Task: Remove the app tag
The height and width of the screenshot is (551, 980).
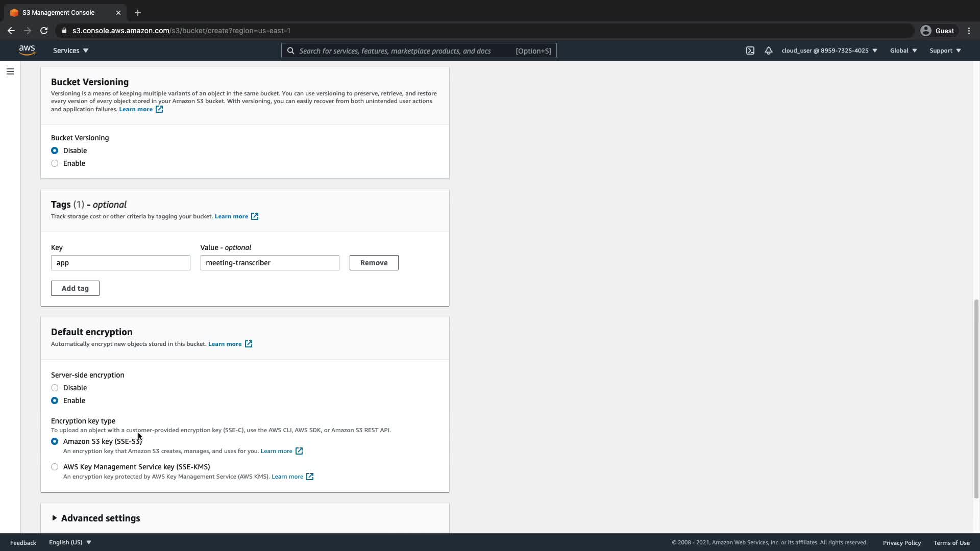Action: [x=374, y=263]
